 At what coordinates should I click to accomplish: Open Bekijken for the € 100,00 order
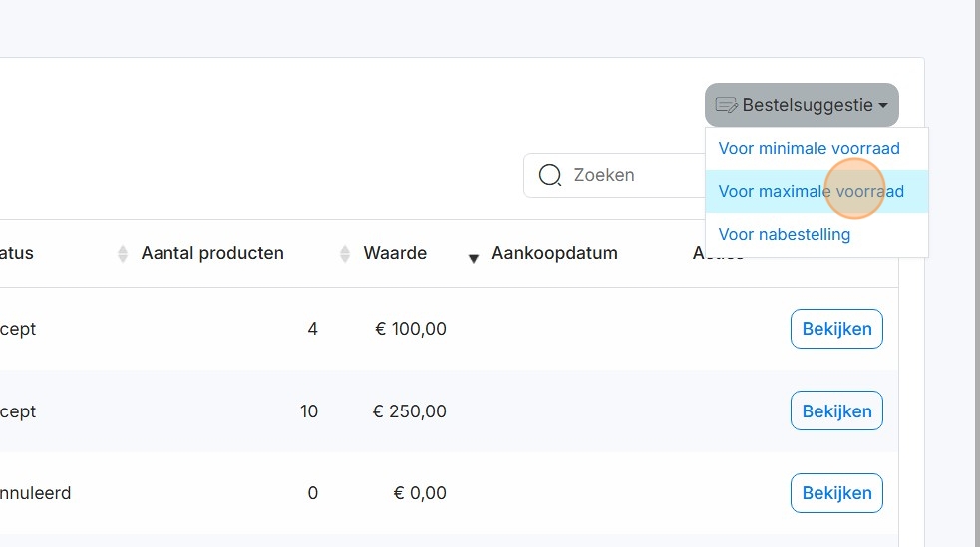(x=836, y=329)
